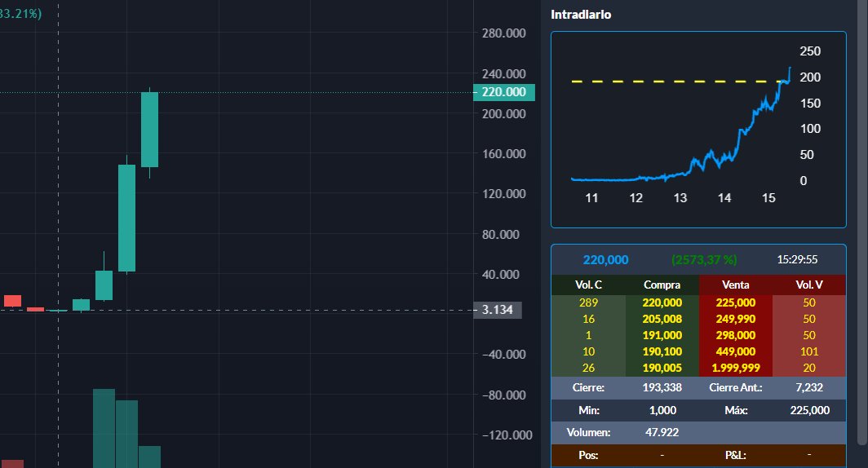
Task: Click bid volume 16
Action: point(588,319)
